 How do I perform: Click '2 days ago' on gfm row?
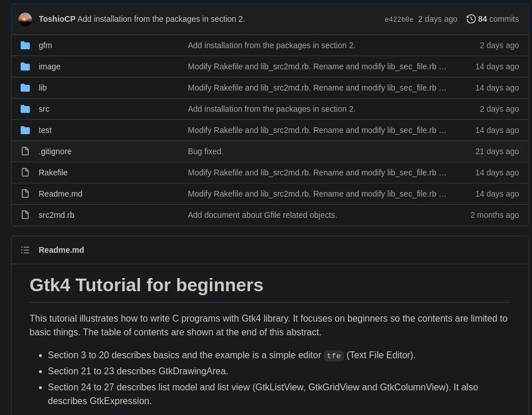pyautogui.click(x=499, y=45)
